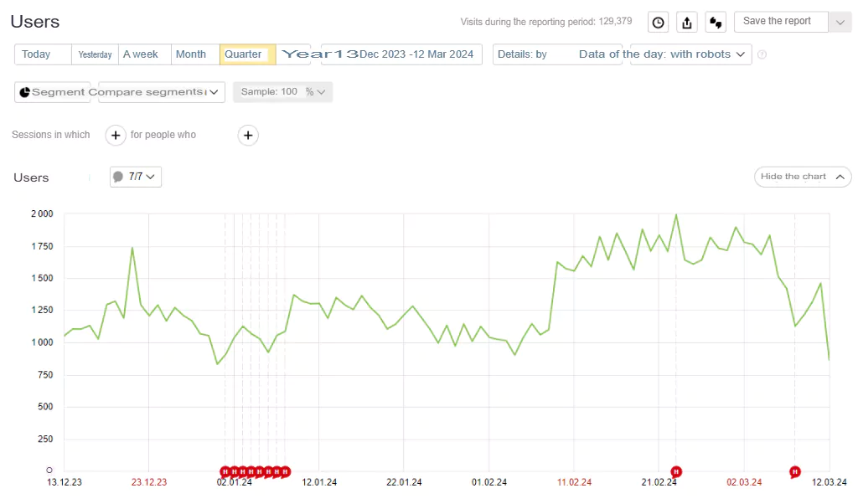This screenshot has width=858, height=504.
Task: Add a condition after for people who
Action: 248,135
